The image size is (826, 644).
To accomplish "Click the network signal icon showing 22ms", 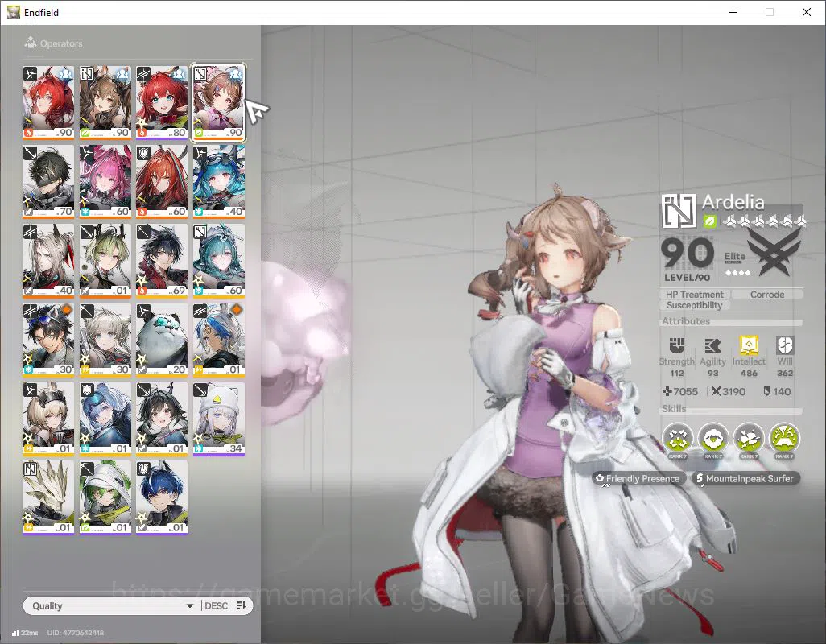I will pyautogui.click(x=15, y=633).
